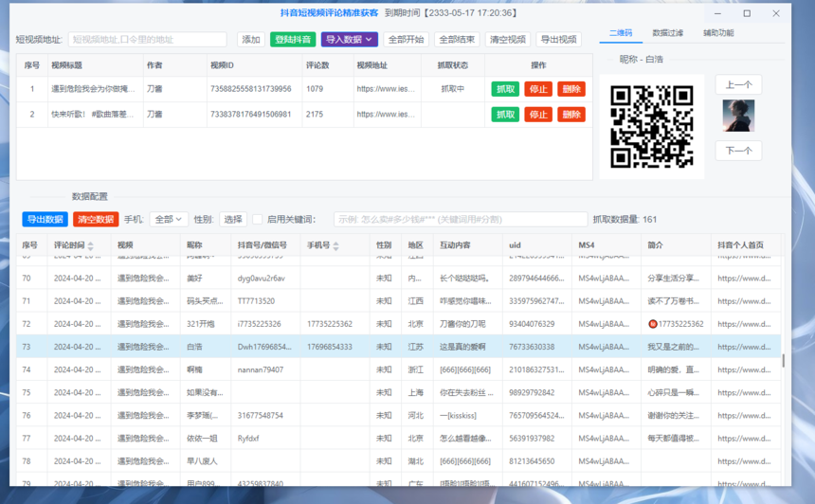This screenshot has height=504, width=815.
Task: Click the 添加 button next to the address field
Action: [x=251, y=40]
